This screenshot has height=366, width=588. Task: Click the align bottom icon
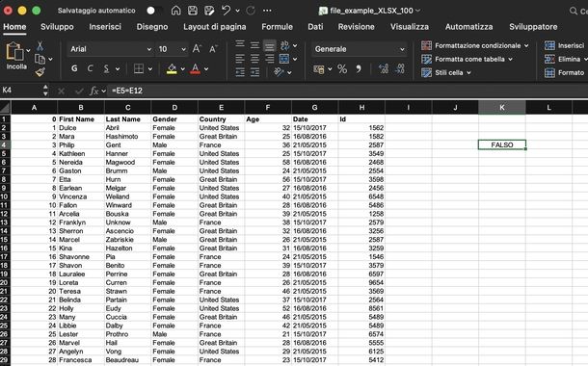click(x=269, y=45)
